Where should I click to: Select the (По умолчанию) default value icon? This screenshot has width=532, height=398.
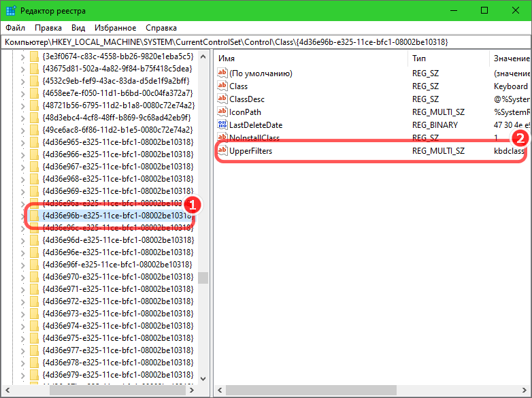222,73
